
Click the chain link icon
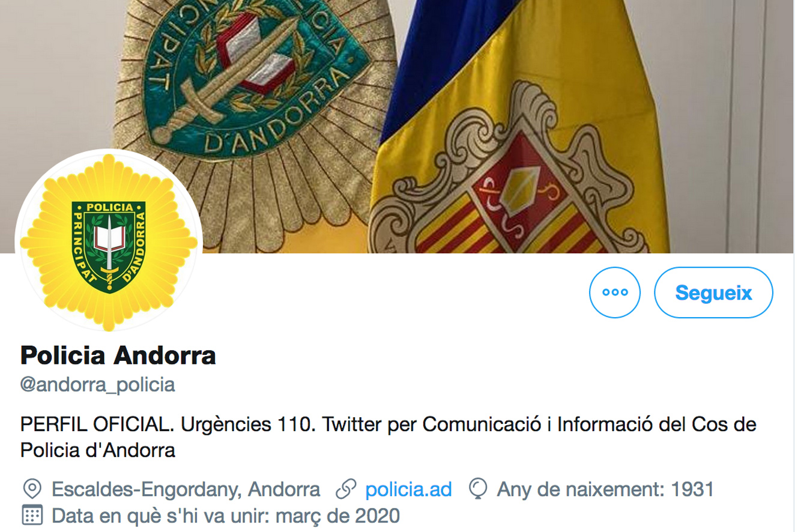345,489
